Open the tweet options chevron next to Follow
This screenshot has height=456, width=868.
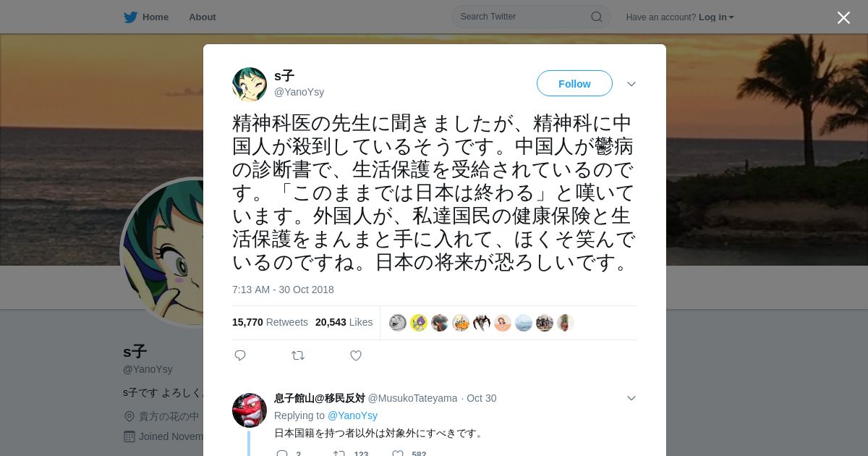click(x=631, y=84)
